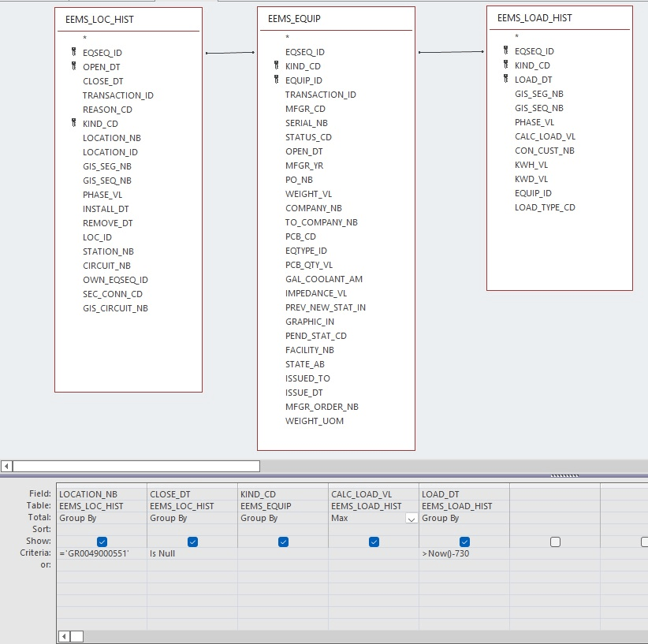Check Show box in first empty grid column
This screenshot has height=644, width=648.
[556, 542]
